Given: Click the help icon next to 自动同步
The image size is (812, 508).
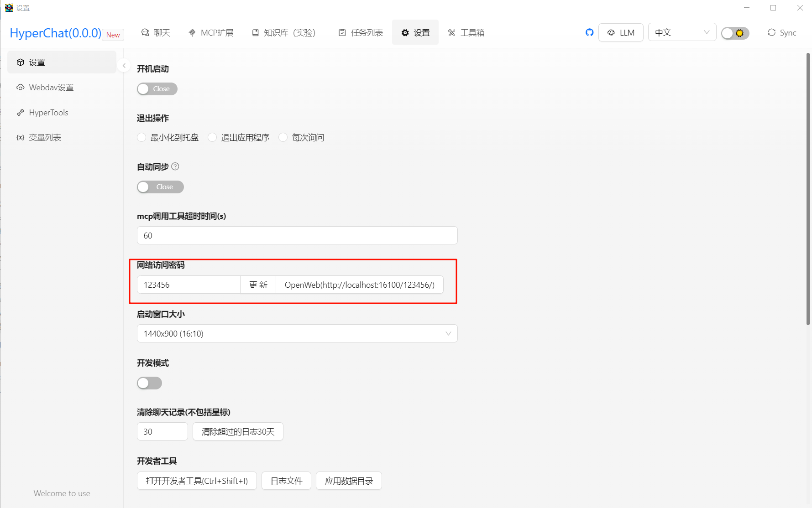Looking at the screenshot, I should [x=175, y=166].
